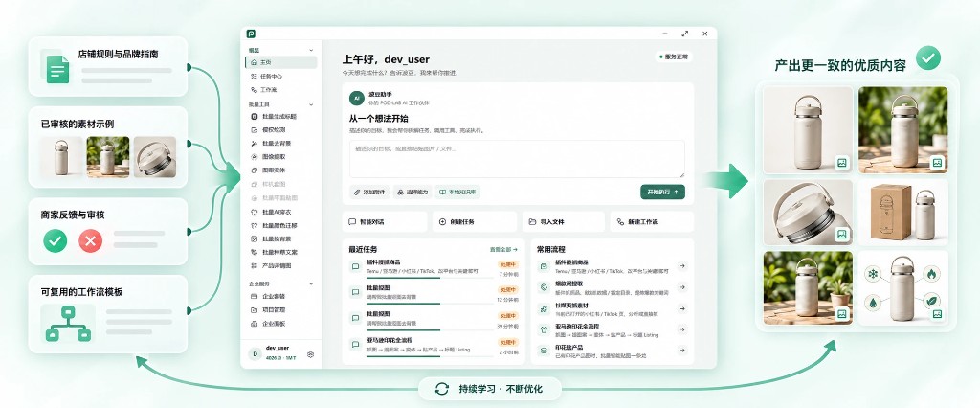Click progress bar of the 7 分钟前 task

430,277
